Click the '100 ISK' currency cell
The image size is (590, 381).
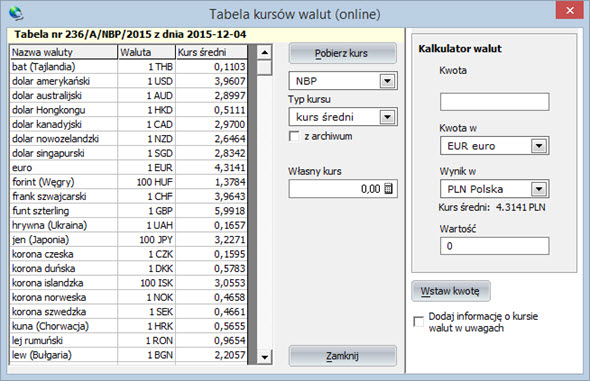(x=146, y=283)
